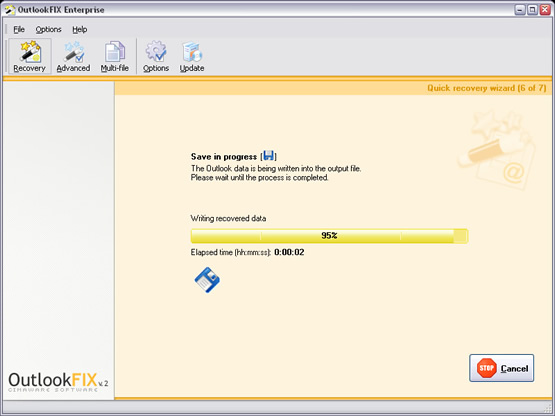Click the 'Save in progress' heading
This screenshot has height=416, width=555.
click(224, 156)
